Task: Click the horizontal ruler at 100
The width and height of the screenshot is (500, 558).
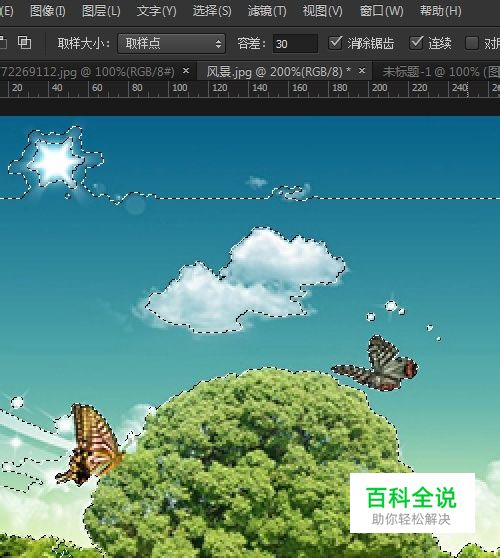Action: [x=180, y=88]
